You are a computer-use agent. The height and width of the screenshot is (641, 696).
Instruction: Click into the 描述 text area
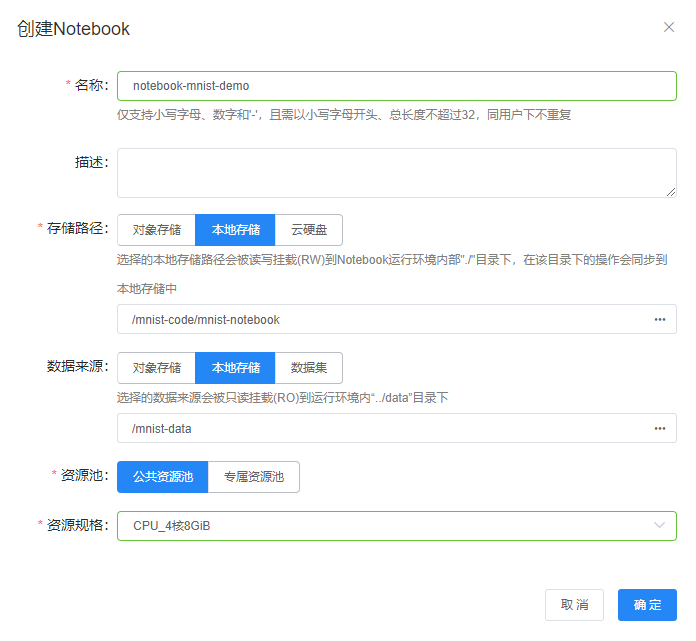point(396,173)
